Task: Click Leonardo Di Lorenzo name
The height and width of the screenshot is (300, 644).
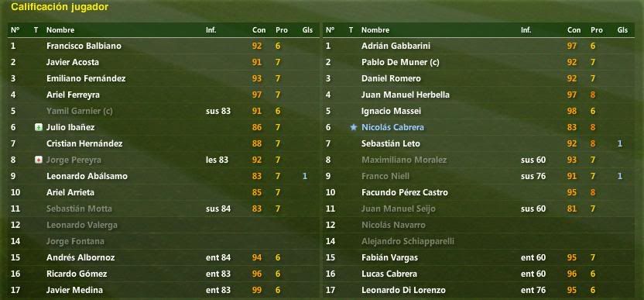Action: [403, 290]
